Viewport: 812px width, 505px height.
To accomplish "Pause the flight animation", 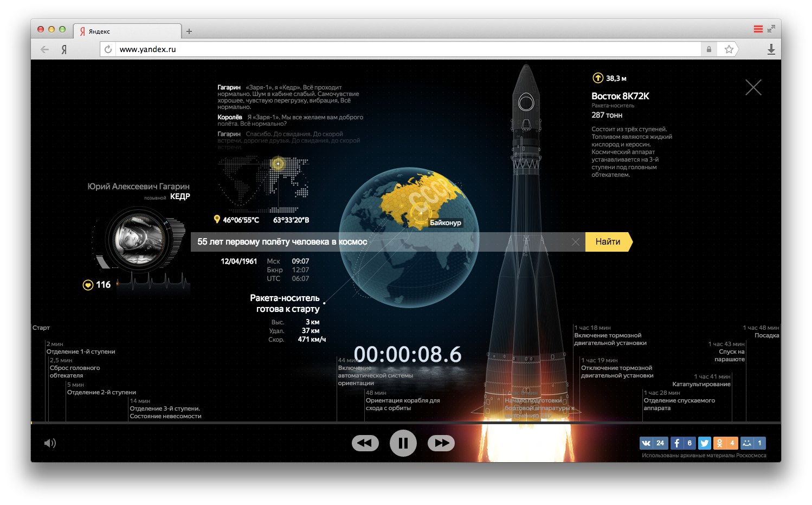I will point(403,443).
